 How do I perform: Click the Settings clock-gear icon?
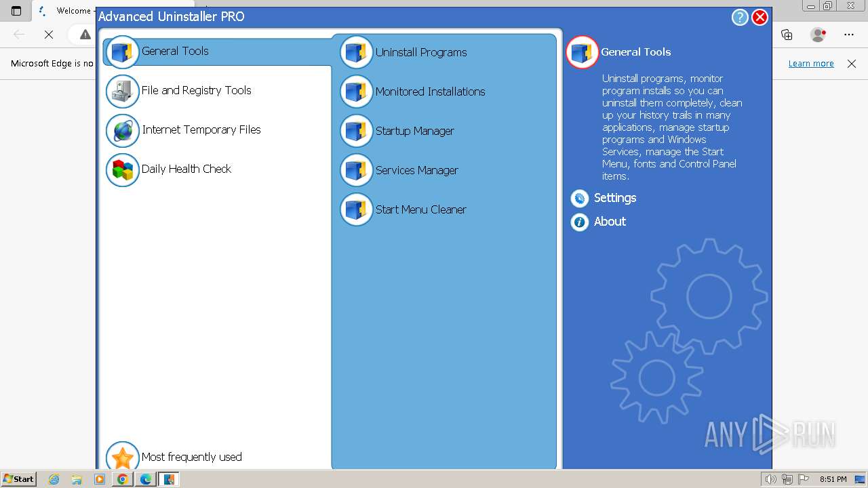pos(579,198)
